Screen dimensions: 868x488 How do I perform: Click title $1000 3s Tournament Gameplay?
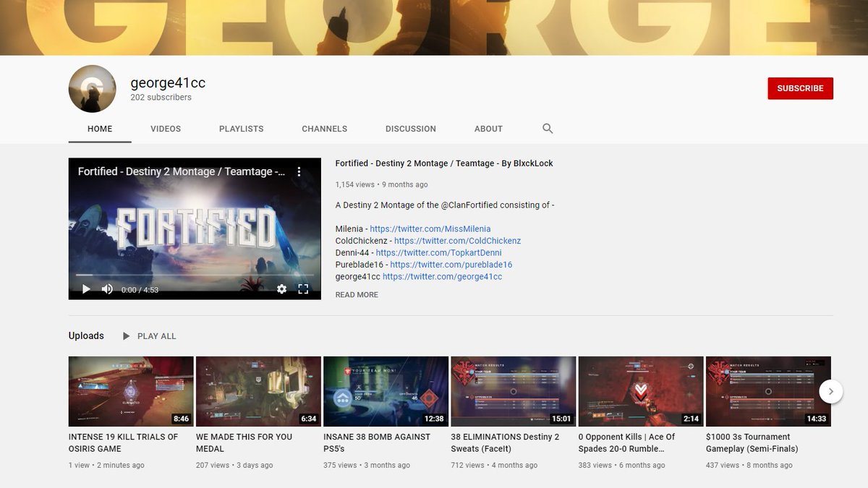click(x=752, y=442)
